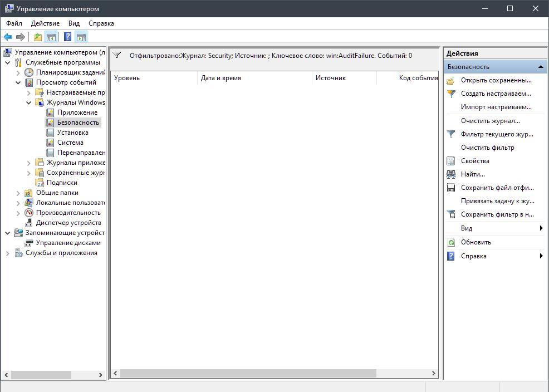Click the System log icon beside Система
The height and width of the screenshot is (392, 549).
click(x=51, y=143)
